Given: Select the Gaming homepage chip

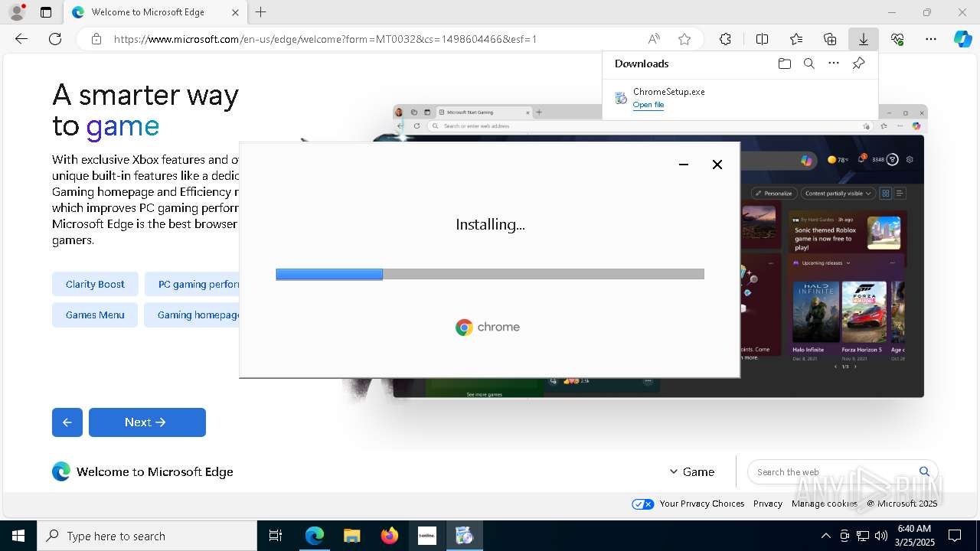Looking at the screenshot, I should click(192, 315).
